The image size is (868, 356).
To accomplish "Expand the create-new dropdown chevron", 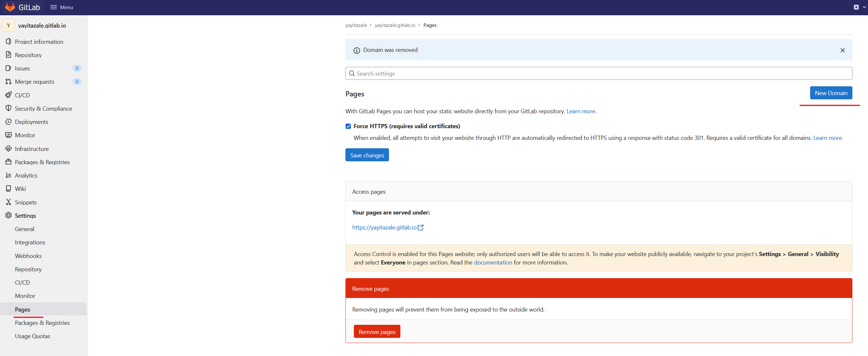I will (864, 7).
